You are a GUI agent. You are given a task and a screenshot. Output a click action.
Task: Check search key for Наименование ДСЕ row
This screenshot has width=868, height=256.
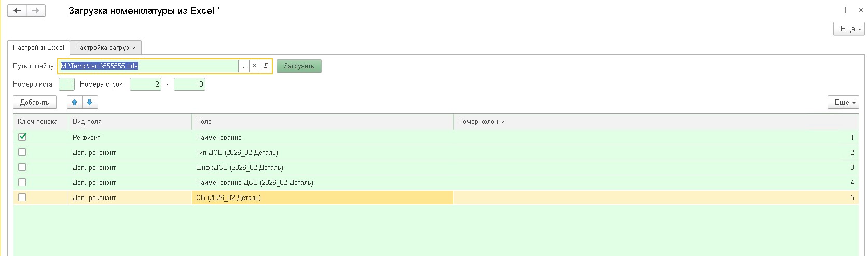[22, 182]
